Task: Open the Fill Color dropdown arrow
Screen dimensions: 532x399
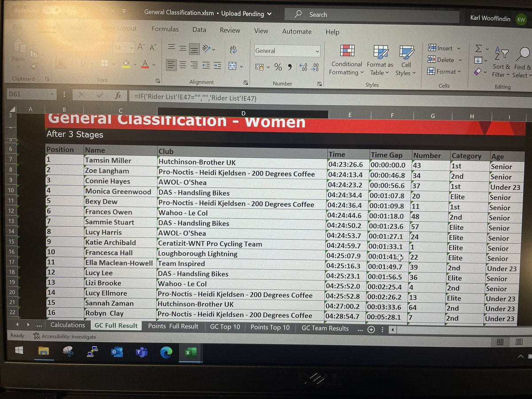Action: (x=134, y=66)
